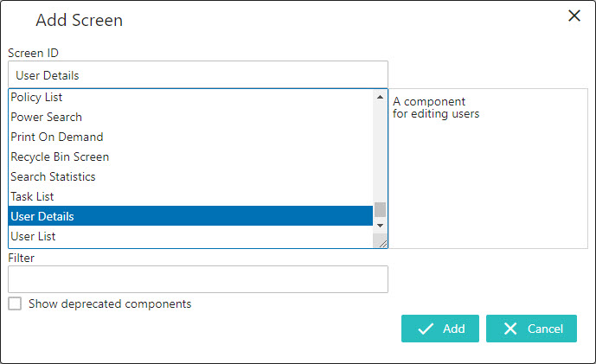The height and width of the screenshot is (364, 596).
Task: Close the Add Screen dialog
Action: 574,16
